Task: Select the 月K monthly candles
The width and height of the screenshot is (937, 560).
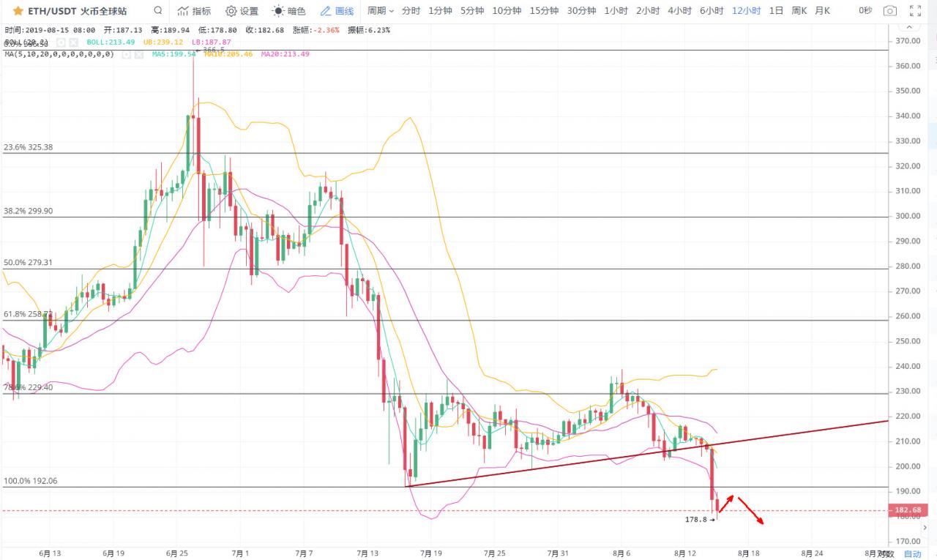Action: pos(822,11)
